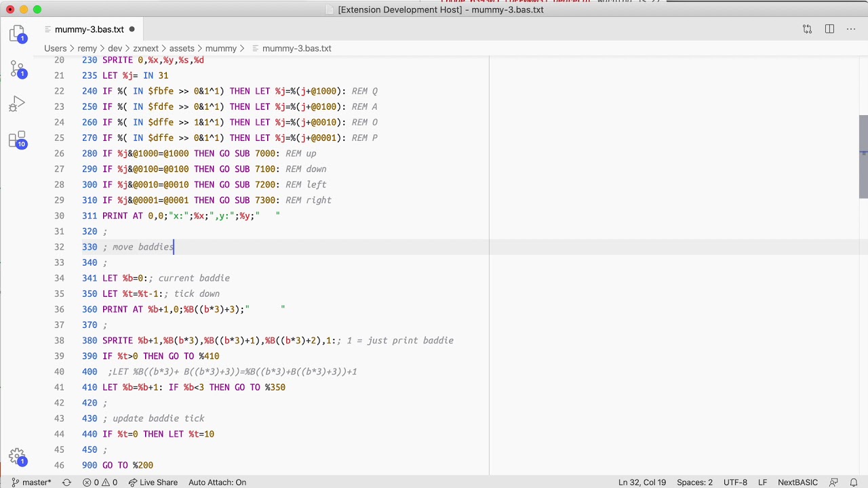Change the NextBASIC language mode

[797, 482]
